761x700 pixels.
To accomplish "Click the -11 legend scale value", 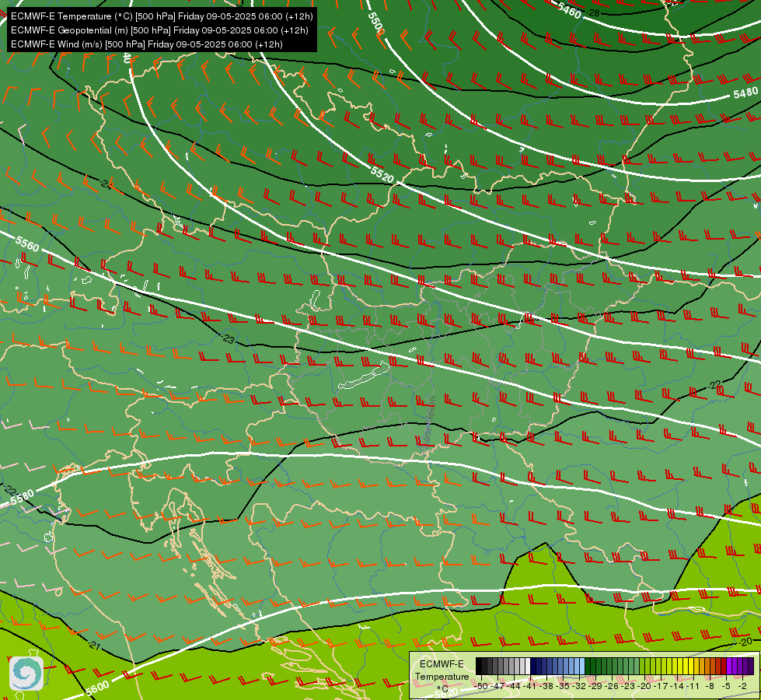I will (693, 687).
